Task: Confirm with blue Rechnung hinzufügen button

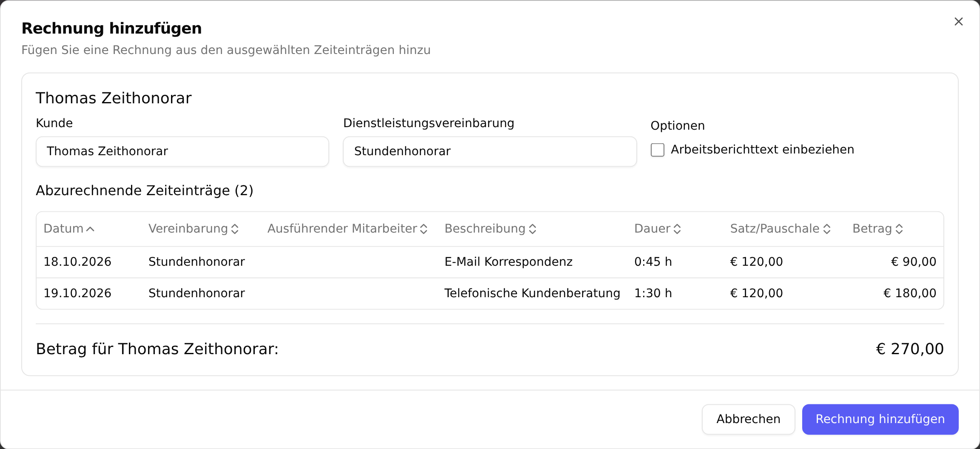Action: (880, 419)
